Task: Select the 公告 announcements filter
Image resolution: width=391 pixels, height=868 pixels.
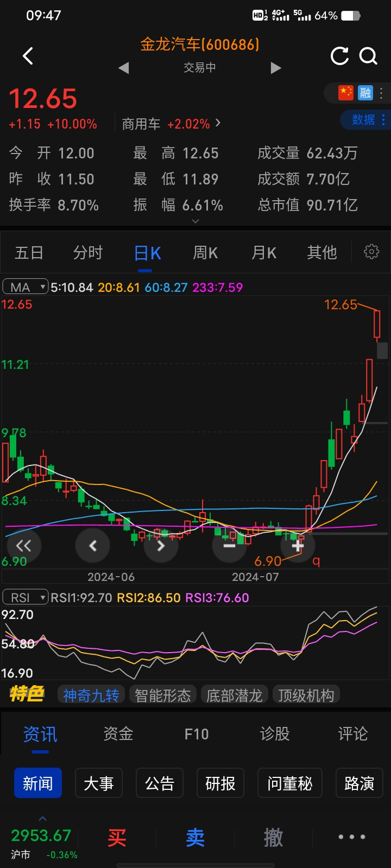Action: (x=159, y=783)
